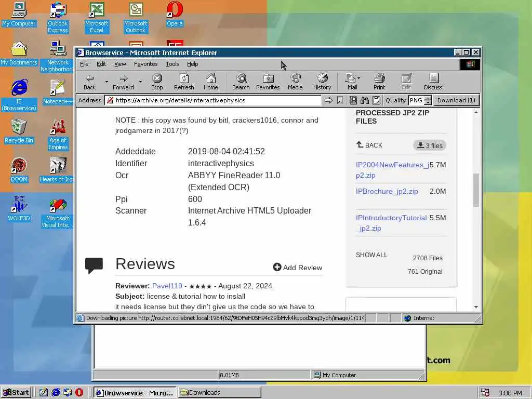Click the clock showing 3:00 PM
Viewport: 532px width, 399px height.
pos(510,393)
